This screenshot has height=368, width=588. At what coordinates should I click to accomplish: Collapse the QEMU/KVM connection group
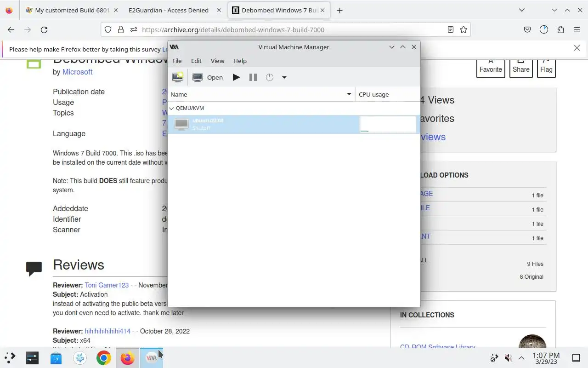point(171,108)
